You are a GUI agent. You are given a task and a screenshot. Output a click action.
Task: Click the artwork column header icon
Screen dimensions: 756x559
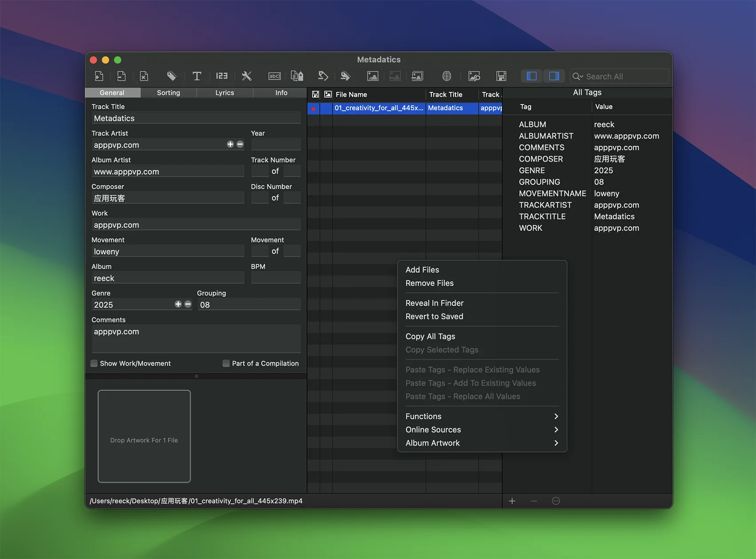328,94
